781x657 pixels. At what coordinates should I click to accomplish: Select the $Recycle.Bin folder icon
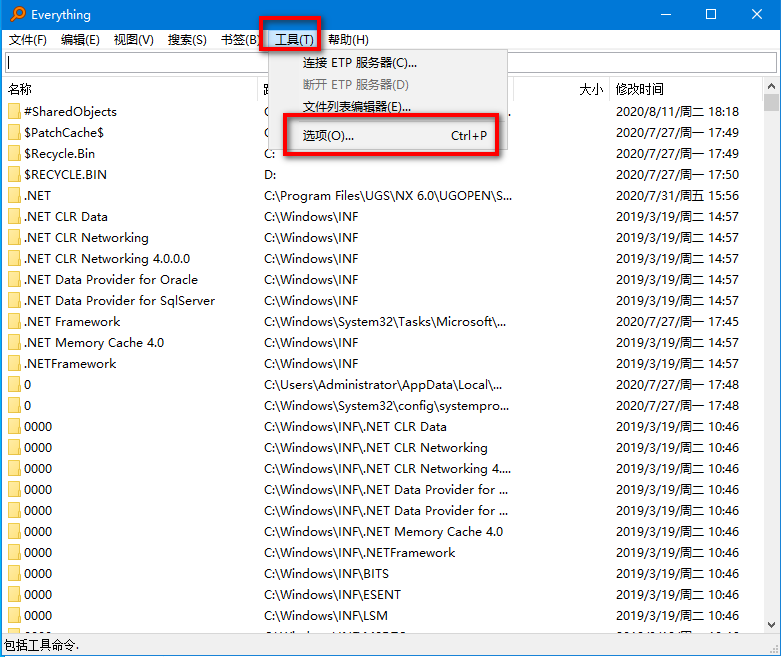(x=14, y=153)
